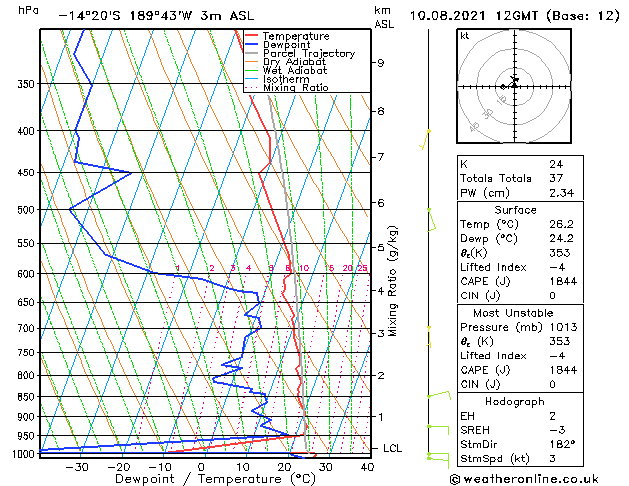Click the 1000 hPa pressure label
Viewport: 629px width, 486px height.
24,454
